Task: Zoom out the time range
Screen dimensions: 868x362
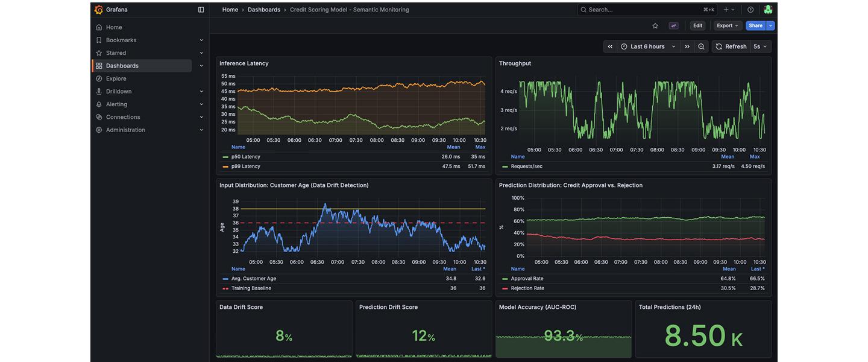Action: click(x=701, y=46)
